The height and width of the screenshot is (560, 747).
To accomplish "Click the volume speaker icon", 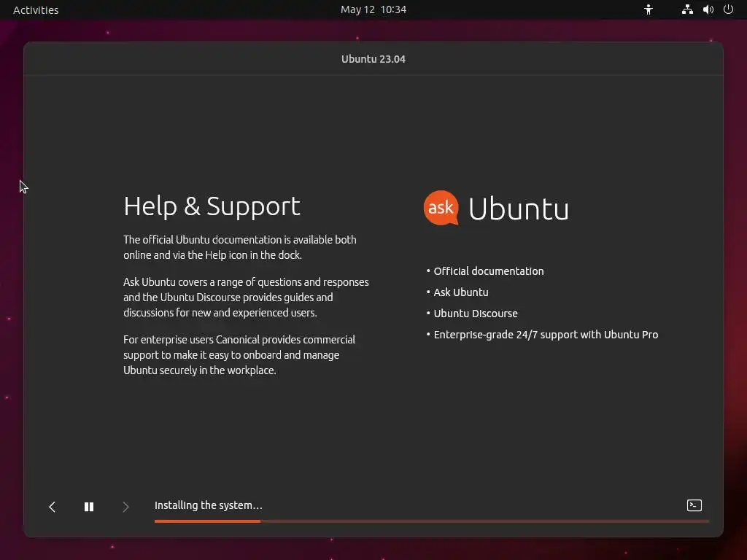I will (708, 9).
